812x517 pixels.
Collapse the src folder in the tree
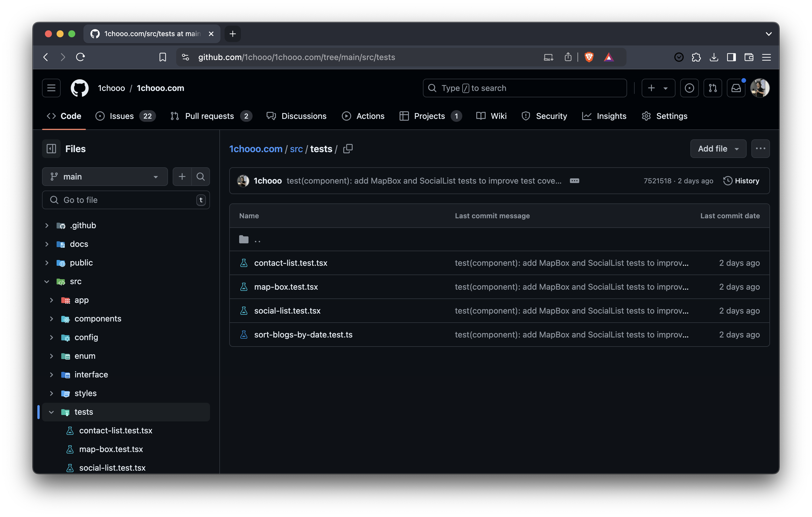(47, 282)
